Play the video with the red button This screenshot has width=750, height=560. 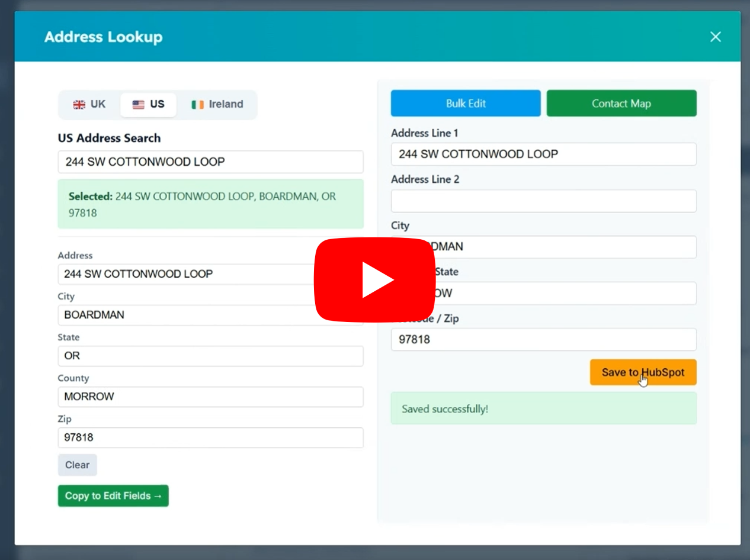pyautogui.click(x=374, y=280)
